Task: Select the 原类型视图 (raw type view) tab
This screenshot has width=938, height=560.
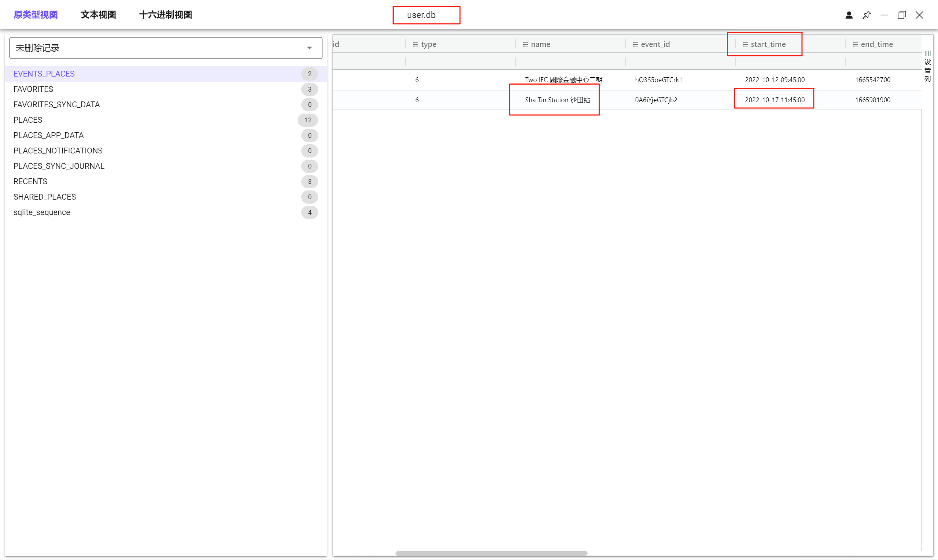Action: pos(36,15)
